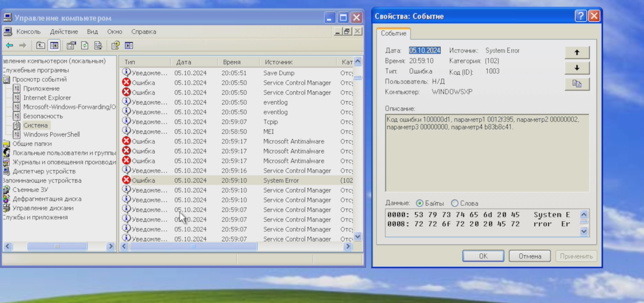Open the help toolbar icon

[115, 45]
